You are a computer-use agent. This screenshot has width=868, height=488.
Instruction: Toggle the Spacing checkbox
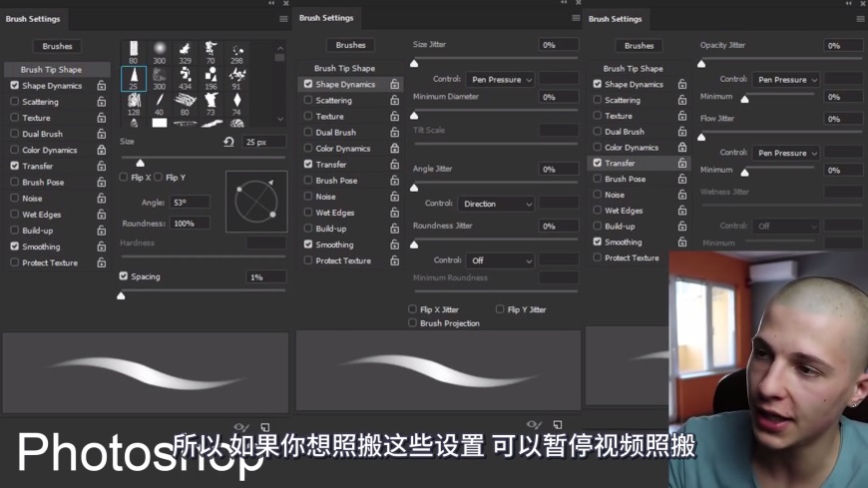(124, 275)
